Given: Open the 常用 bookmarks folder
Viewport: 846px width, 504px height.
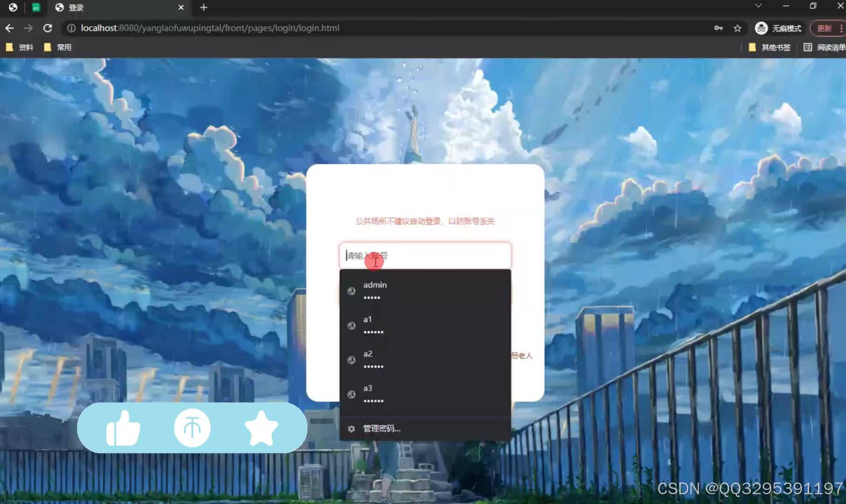Looking at the screenshot, I should [58, 47].
